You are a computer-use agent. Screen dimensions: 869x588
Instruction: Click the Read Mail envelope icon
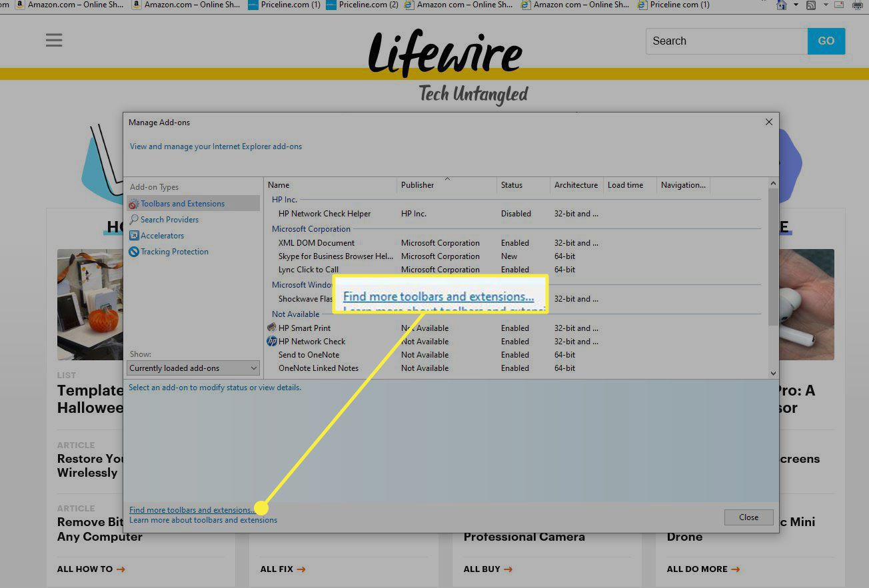click(x=839, y=5)
